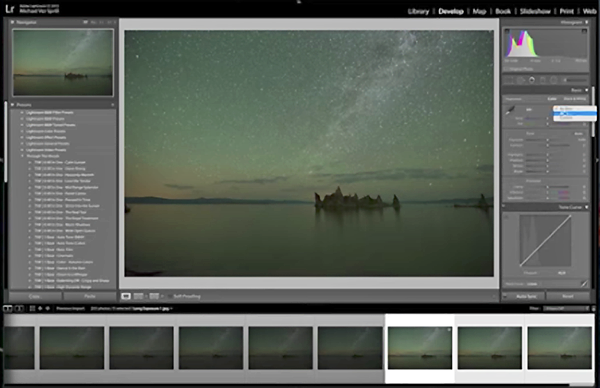Open grid view from filmstrip bar

coord(33,308)
